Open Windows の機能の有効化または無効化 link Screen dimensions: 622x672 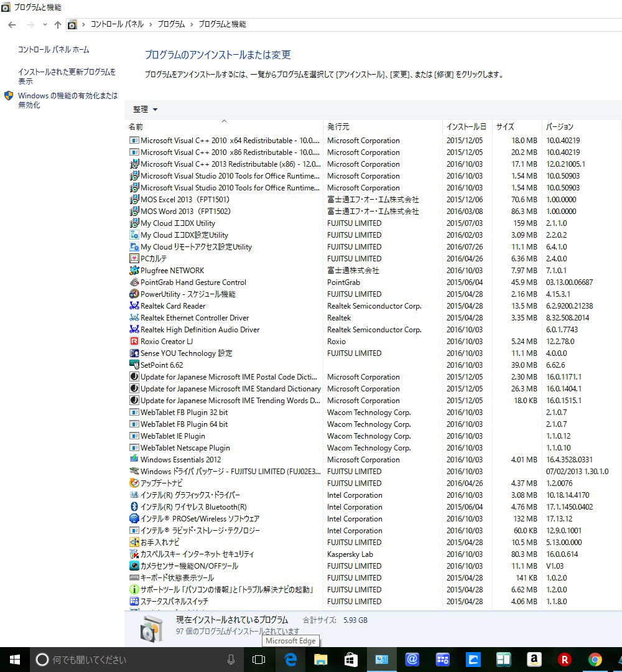tap(68, 100)
